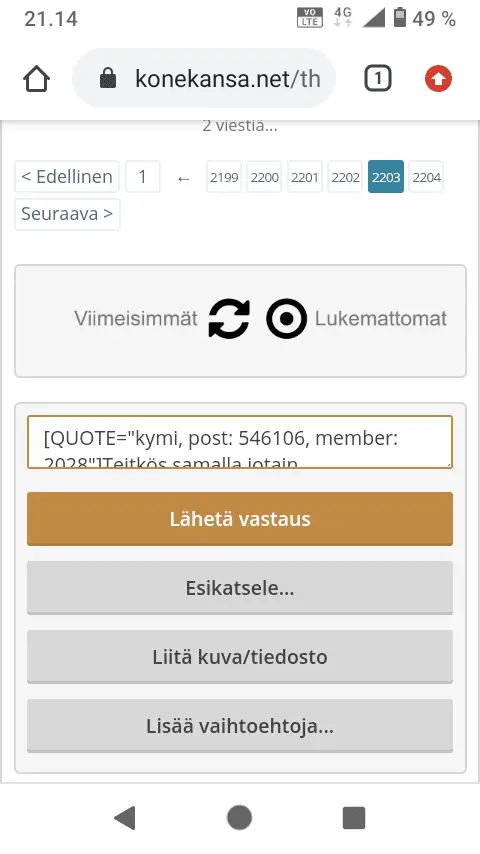This screenshot has width=480, height=854.
Task: Tap the browser home icon
Action: [x=37, y=80]
